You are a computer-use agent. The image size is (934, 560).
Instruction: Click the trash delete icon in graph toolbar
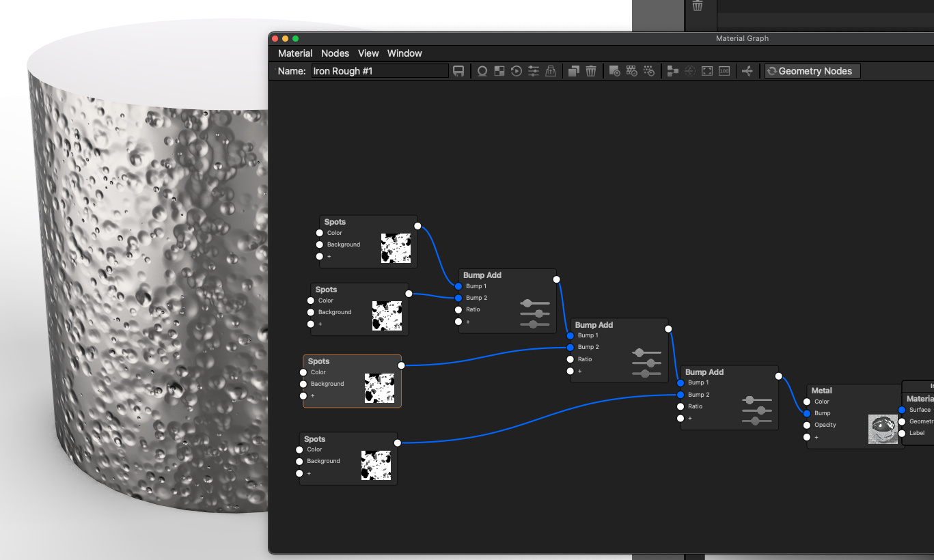pos(591,71)
